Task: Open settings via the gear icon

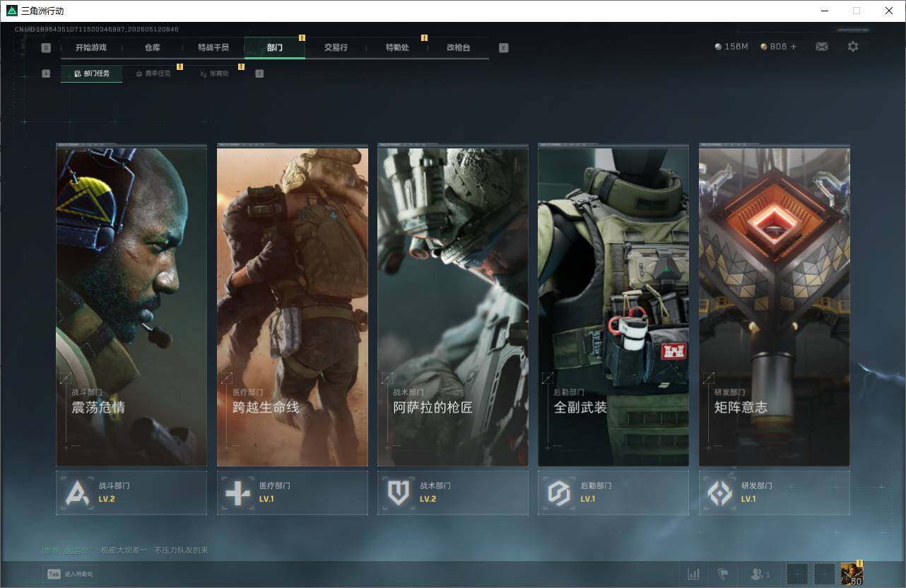Action: pyautogui.click(x=853, y=47)
